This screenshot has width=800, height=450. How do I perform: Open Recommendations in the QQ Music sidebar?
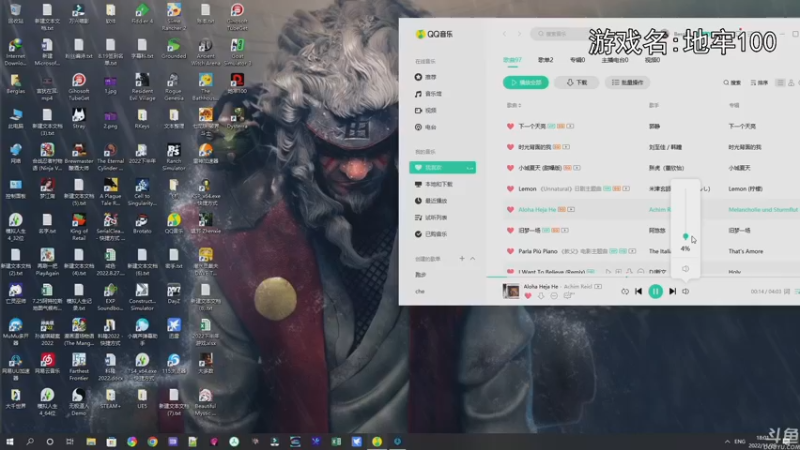426,77
